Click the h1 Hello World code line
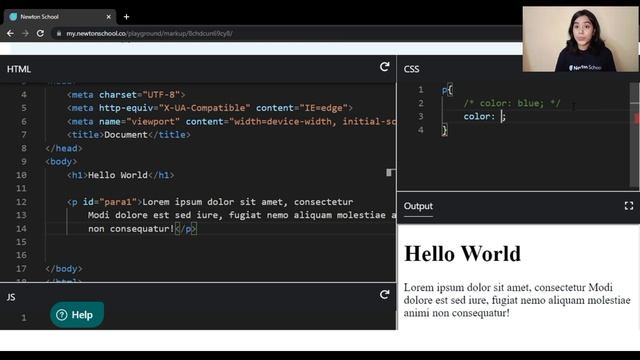This screenshot has height=360, width=640. (120, 175)
